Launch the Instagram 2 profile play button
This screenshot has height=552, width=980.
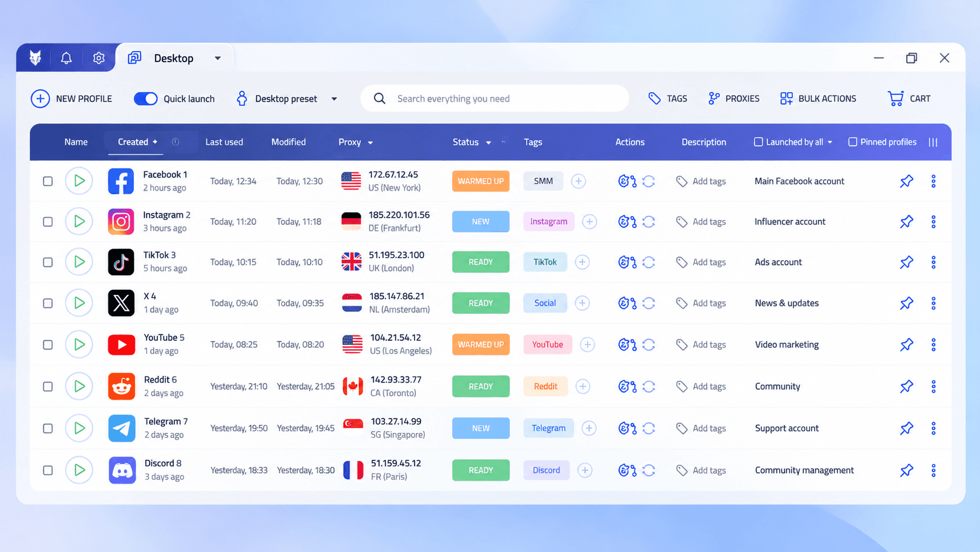[x=79, y=222]
